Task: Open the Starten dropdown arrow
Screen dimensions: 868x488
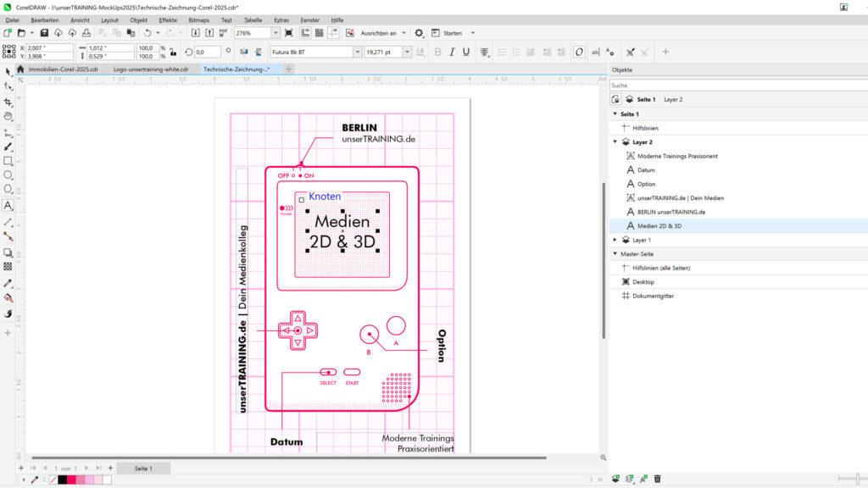Action: [473, 33]
